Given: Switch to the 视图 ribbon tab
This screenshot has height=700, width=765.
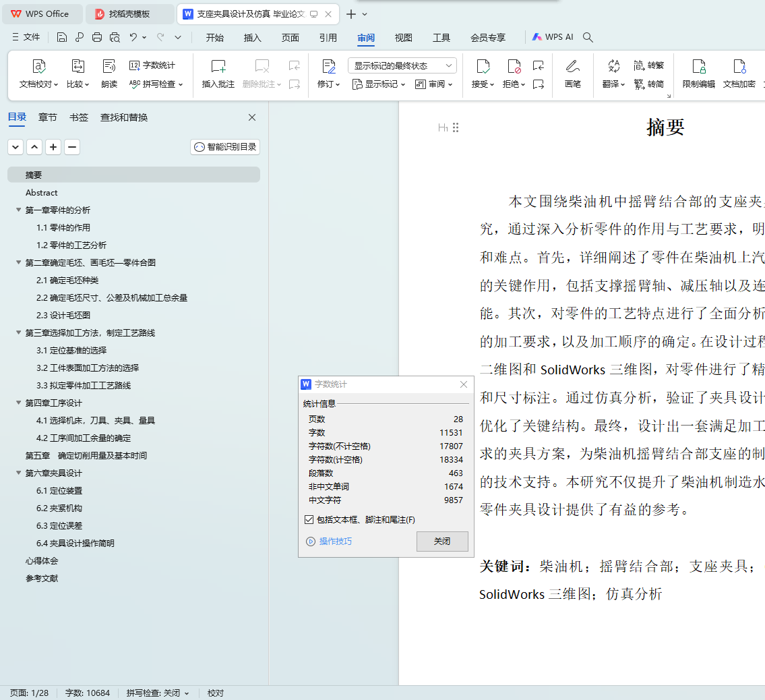Looking at the screenshot, I should click(404, 38).
